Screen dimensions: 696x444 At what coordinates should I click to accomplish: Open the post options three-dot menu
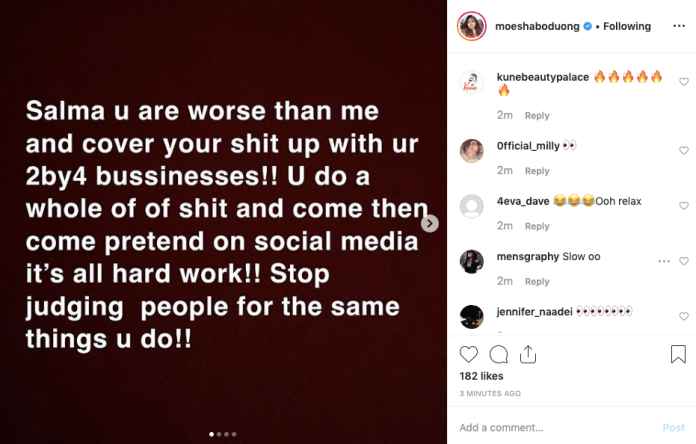pos(679,26)
